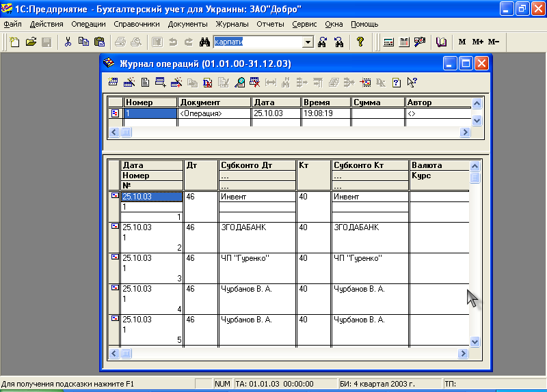The width and height of the screenshot is (547, 392).
Task: Cut selection with the scissors icon
Action: point(68,42)
